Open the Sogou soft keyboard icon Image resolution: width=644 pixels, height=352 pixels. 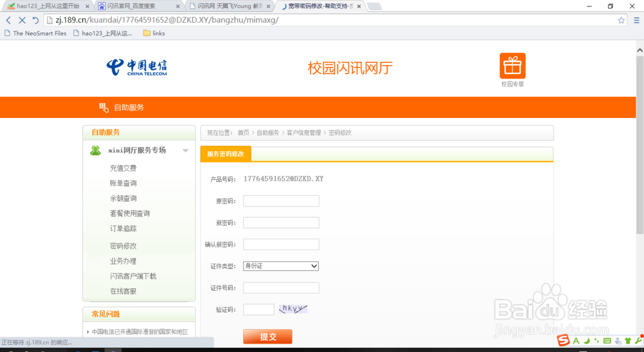pyautogui.click(x=607, y=340)
